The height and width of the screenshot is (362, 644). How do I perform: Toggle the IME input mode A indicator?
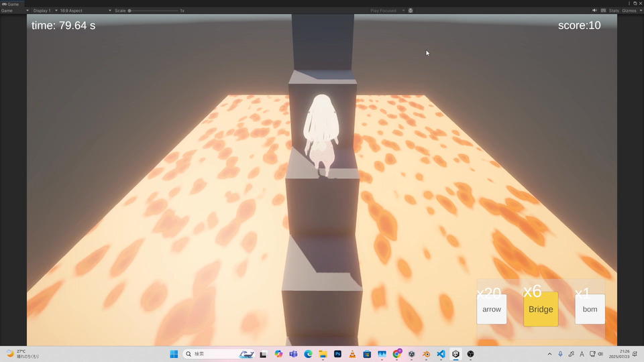[582, 354]
